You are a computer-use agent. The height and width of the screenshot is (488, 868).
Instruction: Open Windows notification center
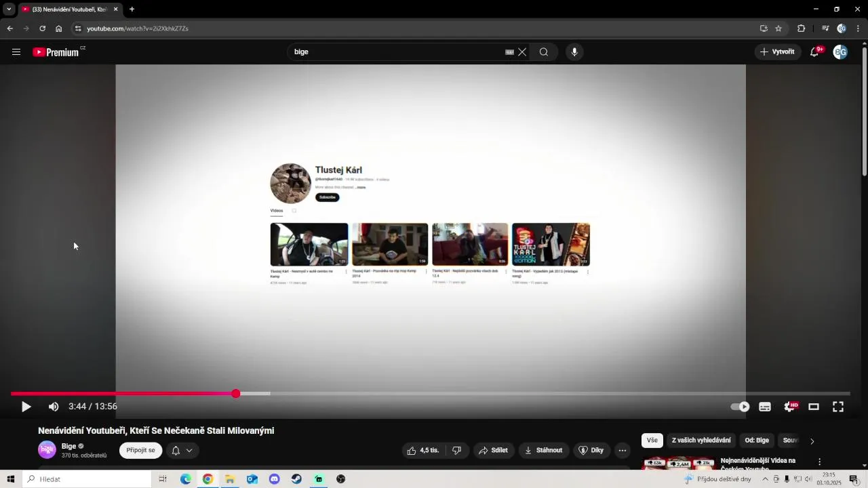coord(854,479)
